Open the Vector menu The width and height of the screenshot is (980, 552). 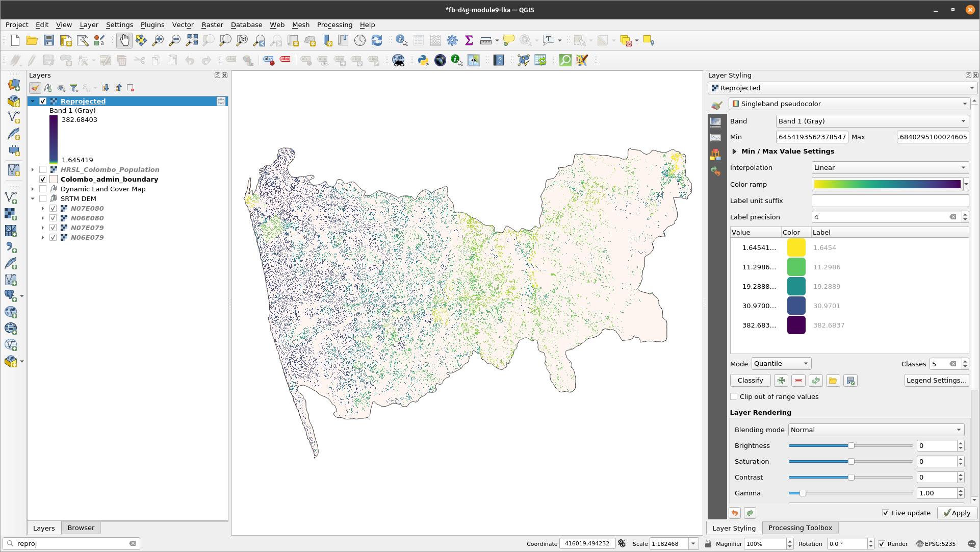(x=183, y=25)
